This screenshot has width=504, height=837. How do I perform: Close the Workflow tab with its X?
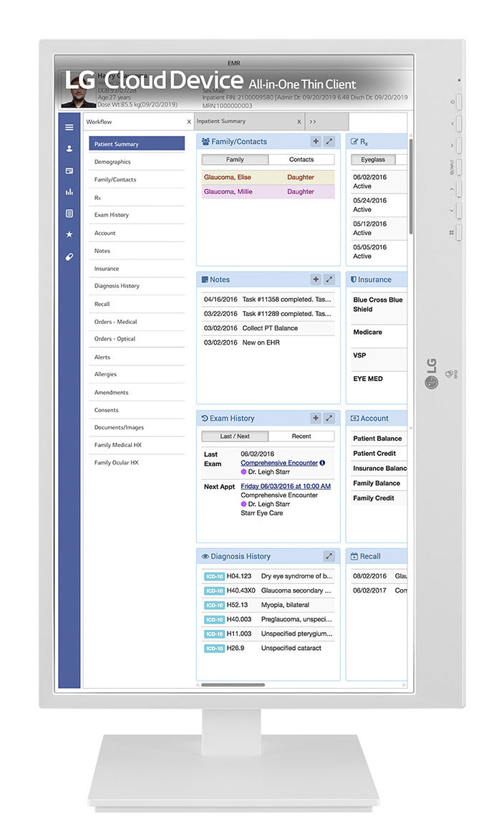pos(189,123)
